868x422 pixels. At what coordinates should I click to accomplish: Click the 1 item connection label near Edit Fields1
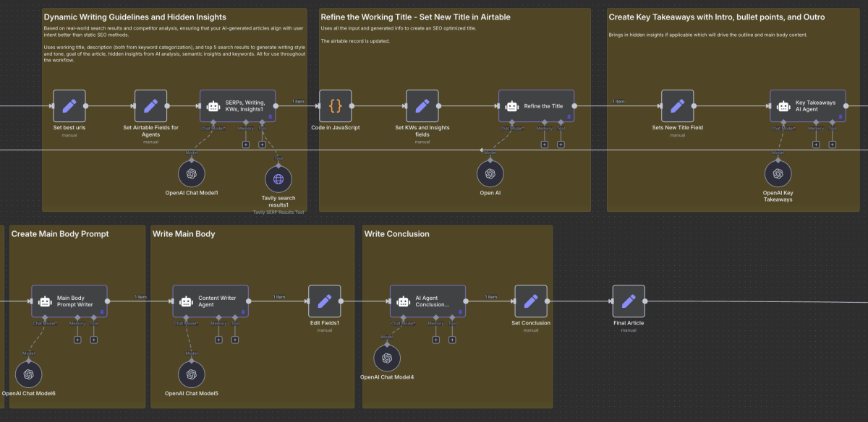click(279, 296)
